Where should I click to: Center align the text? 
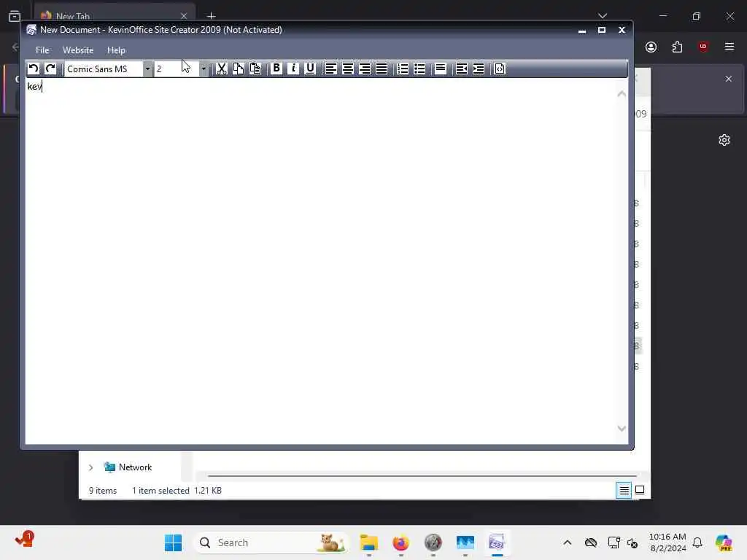348,69
